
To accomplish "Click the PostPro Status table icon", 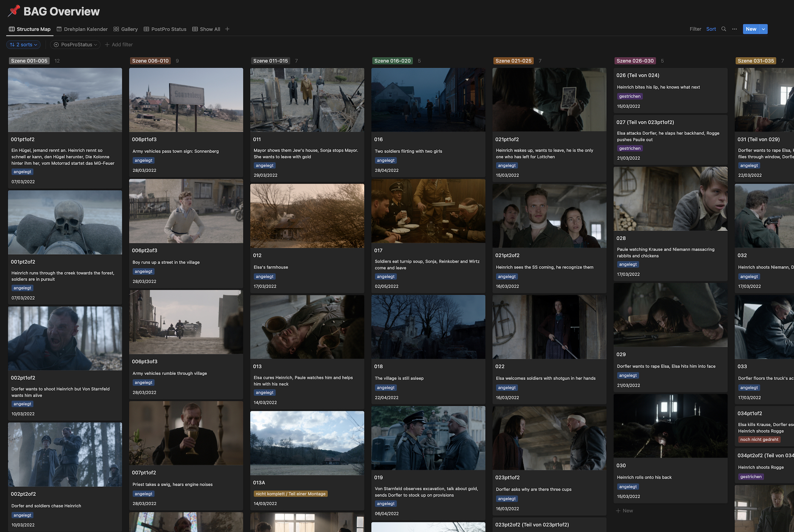I will coord(146,29).
